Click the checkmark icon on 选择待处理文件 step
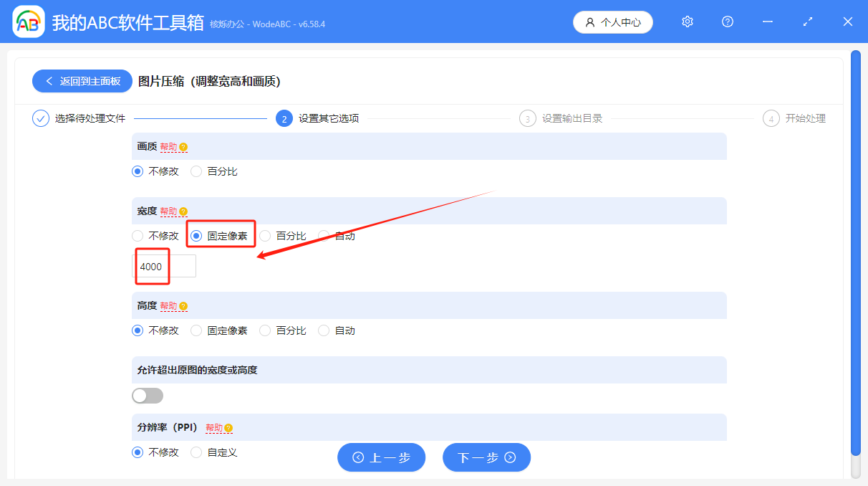The image size is (868, 486). [x=40, y=118]
